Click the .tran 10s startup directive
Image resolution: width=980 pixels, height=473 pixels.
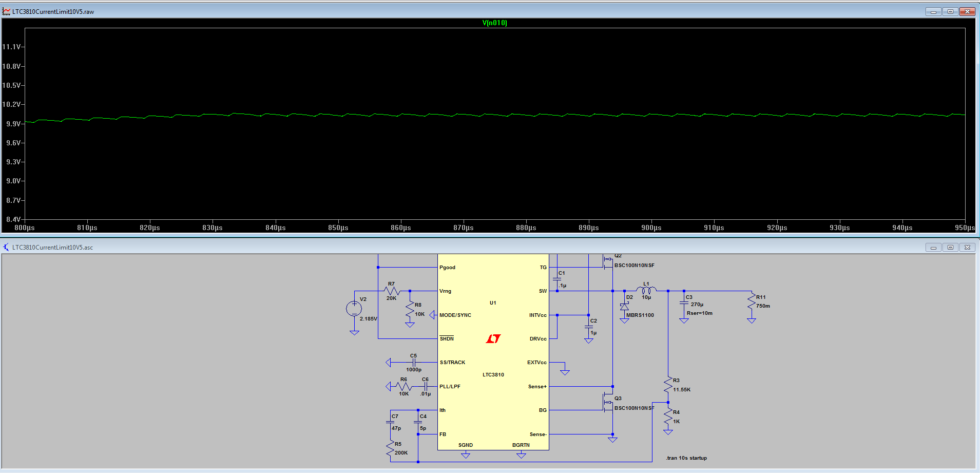(x=686, y=458)
